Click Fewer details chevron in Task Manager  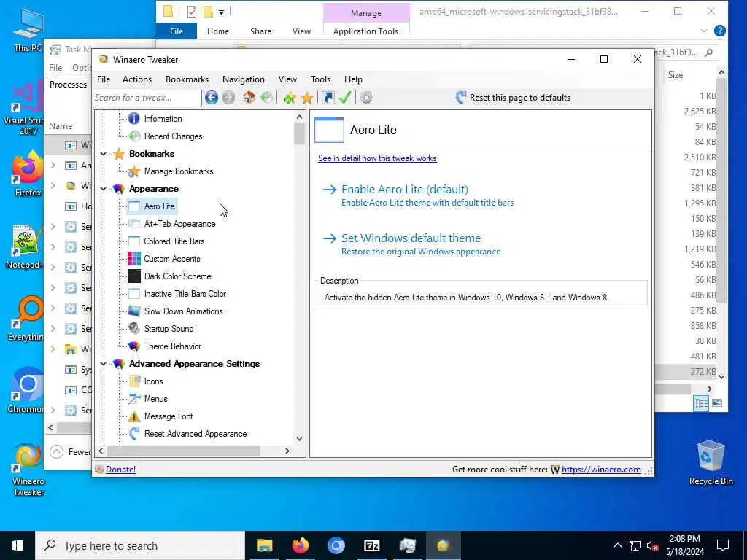pos(57,451)
